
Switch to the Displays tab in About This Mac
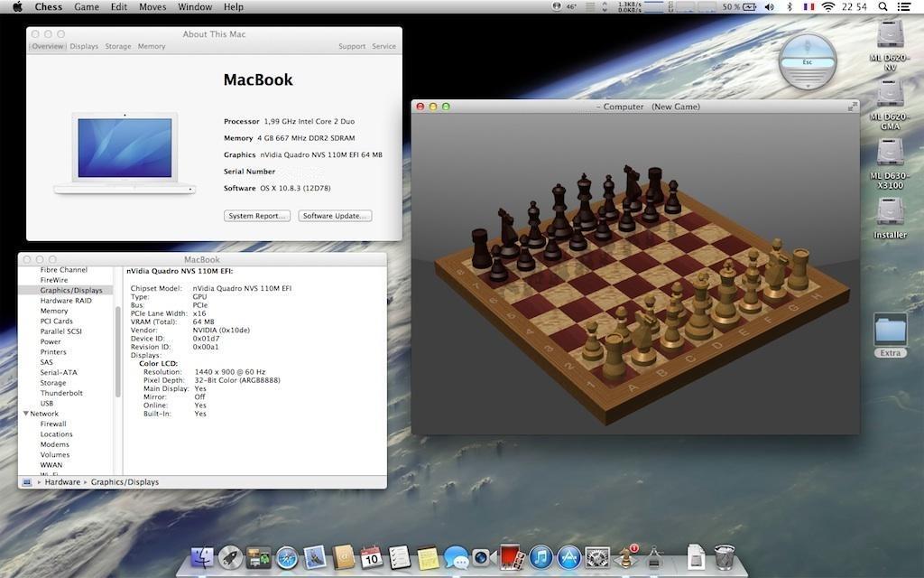pyautogui.click(x=84, y=46)
